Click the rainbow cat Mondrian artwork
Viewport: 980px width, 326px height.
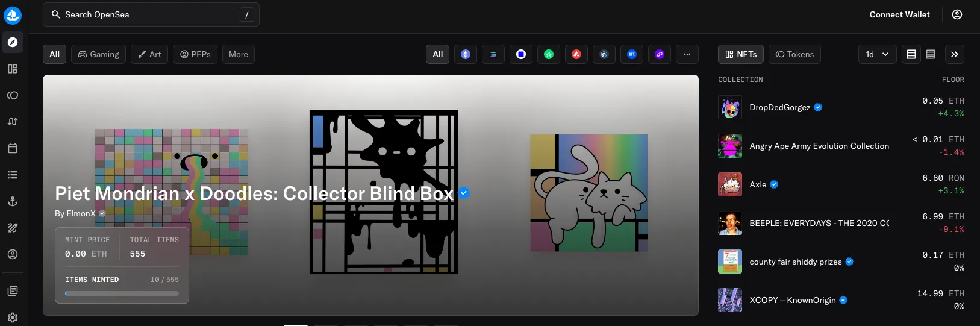588,193
